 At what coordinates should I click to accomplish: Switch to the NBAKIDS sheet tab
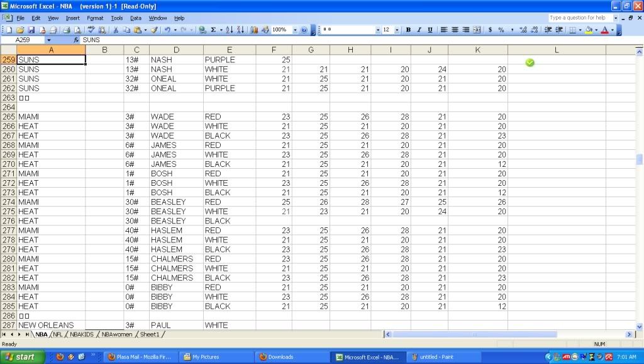pos(81,334)
